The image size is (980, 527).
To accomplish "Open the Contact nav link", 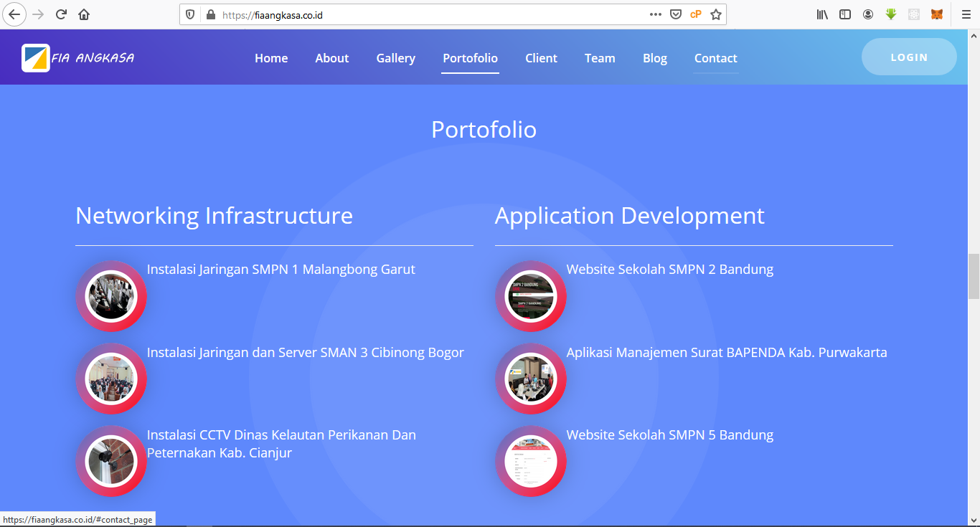I will (x=716, y=58).
